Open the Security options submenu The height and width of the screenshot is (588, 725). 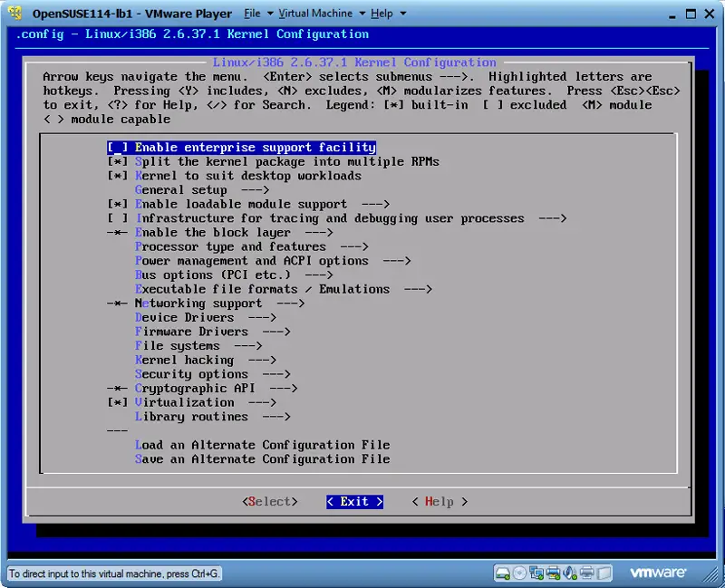pos(213,374)
